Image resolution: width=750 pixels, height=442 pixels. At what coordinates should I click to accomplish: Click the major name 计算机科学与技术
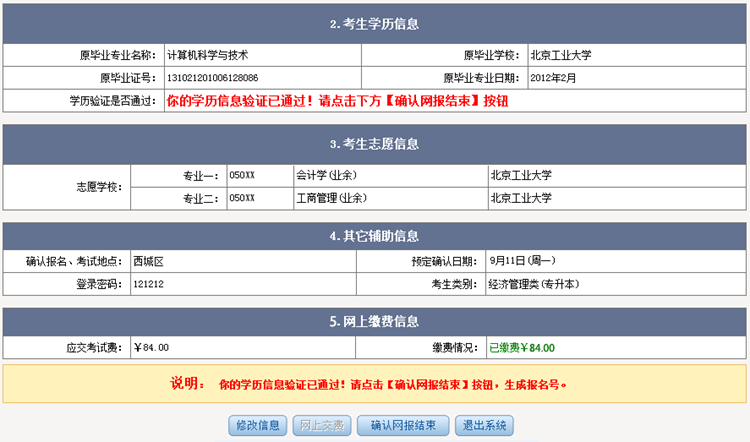(207, 55)
